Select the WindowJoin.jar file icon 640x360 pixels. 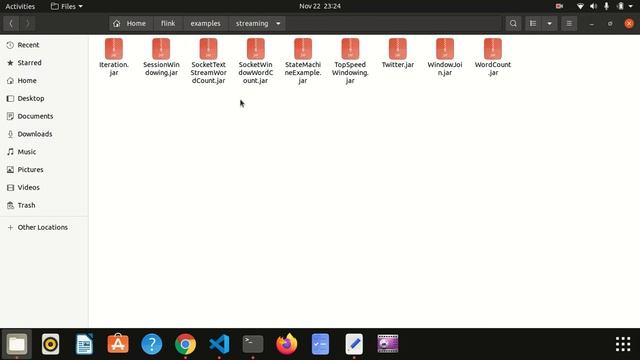click(x=445, y=49)
